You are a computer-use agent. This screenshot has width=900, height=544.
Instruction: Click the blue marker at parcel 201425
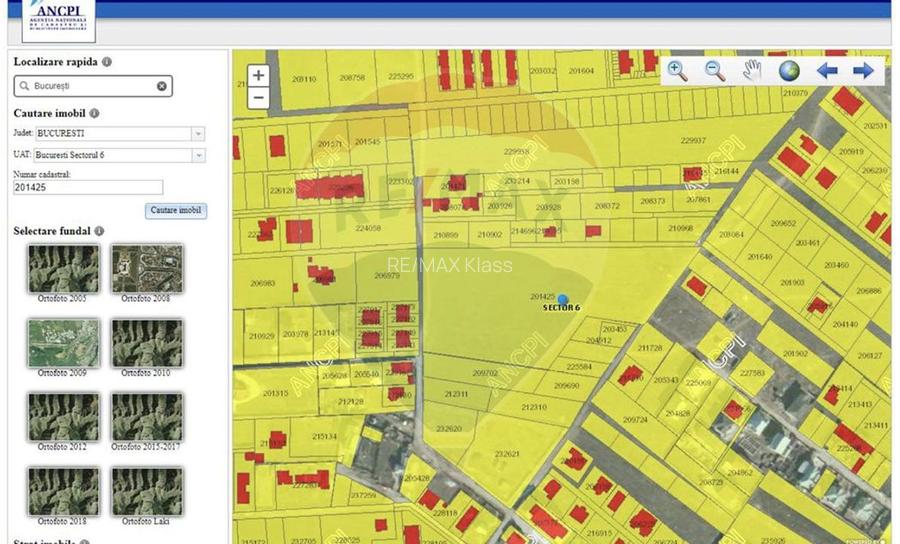(x=562, y=299)
